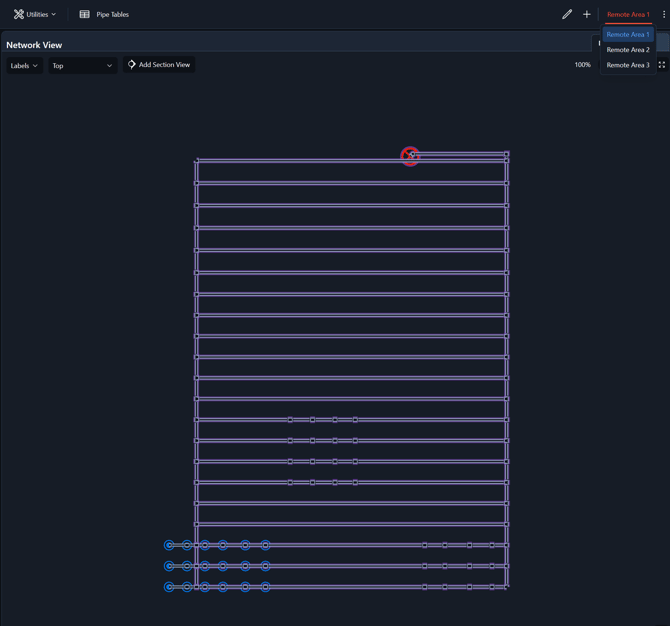Click Add Section View button

(159, 65)
